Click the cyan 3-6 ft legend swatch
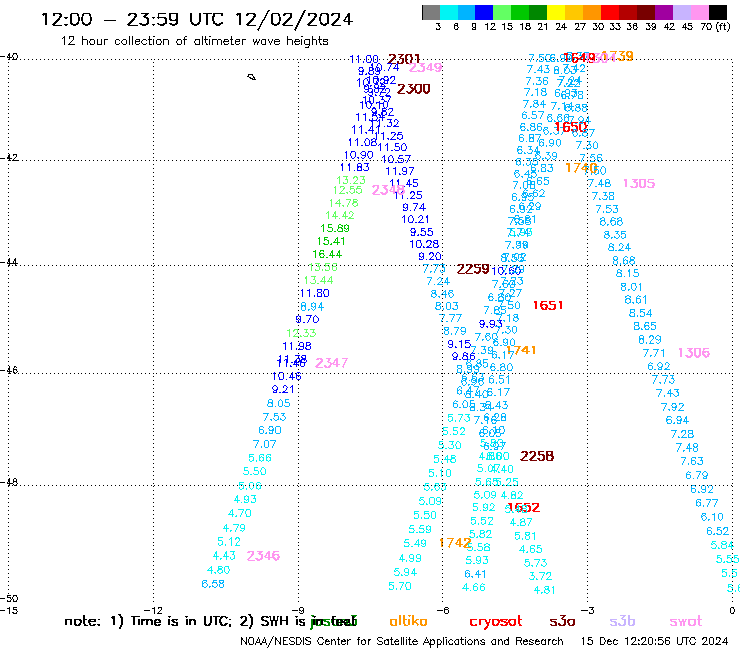The image size is (740, 650). [449, 12]
